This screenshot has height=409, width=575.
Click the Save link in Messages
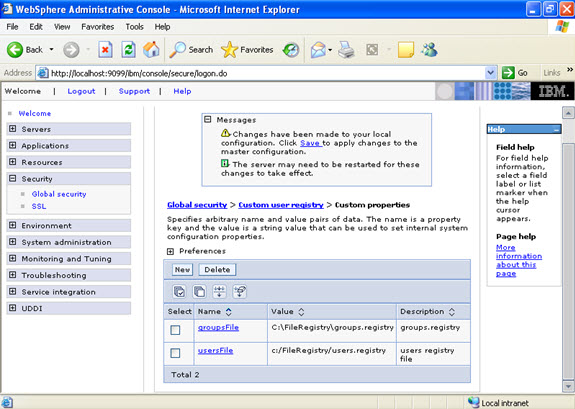pyautogui.click(x=310, y=143)
